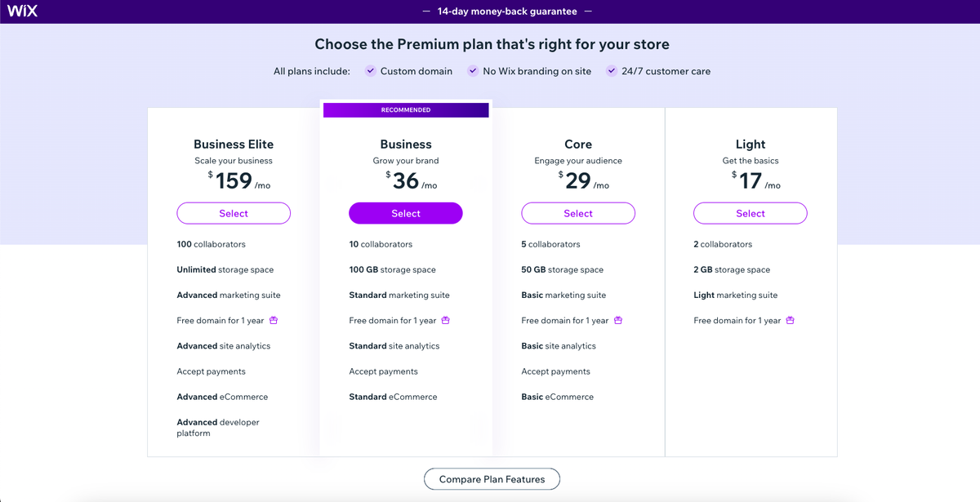Click the checkmark before 24/7 customer care
The height and width of the screenshot is (502, 980).
(611, 71)
